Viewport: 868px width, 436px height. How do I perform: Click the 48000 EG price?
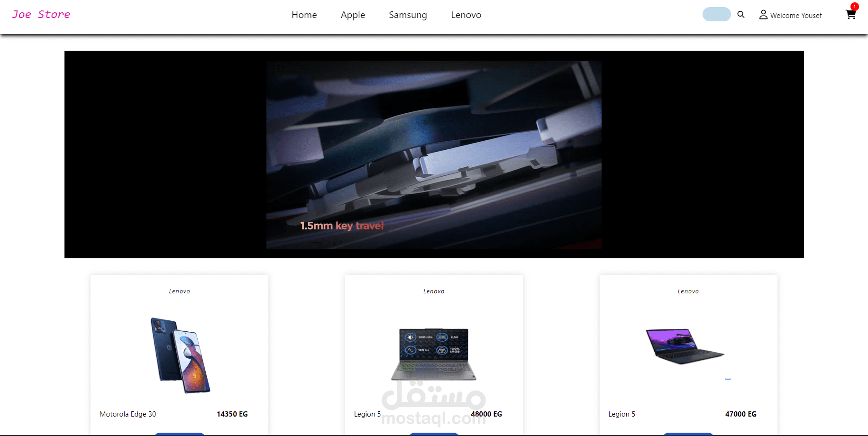[486, 414]
